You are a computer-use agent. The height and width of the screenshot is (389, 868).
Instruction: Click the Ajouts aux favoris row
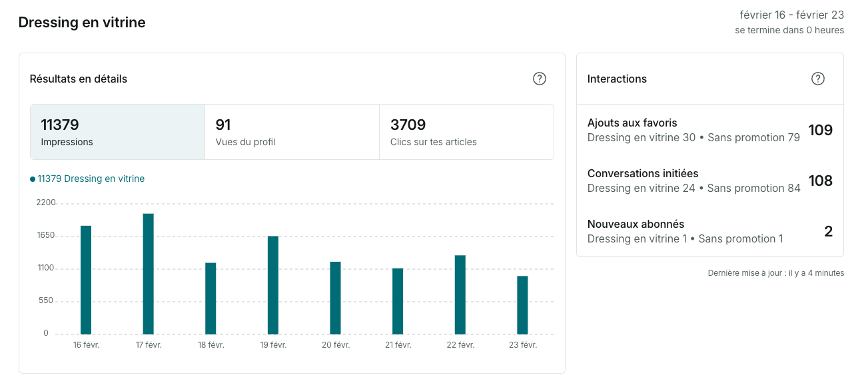click(709, 130)
